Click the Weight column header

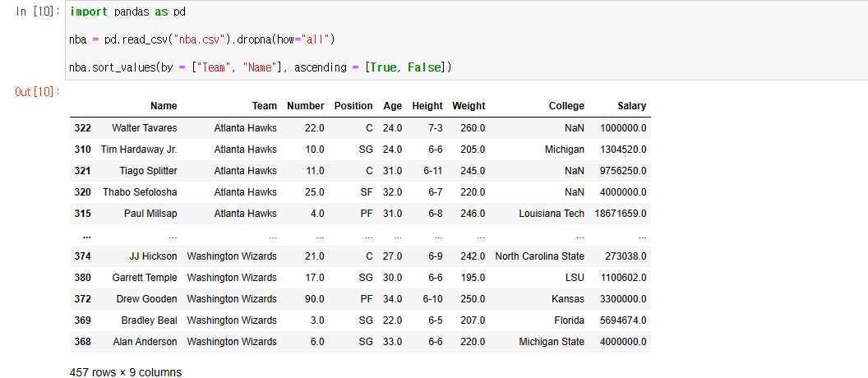tap(469, 106)
